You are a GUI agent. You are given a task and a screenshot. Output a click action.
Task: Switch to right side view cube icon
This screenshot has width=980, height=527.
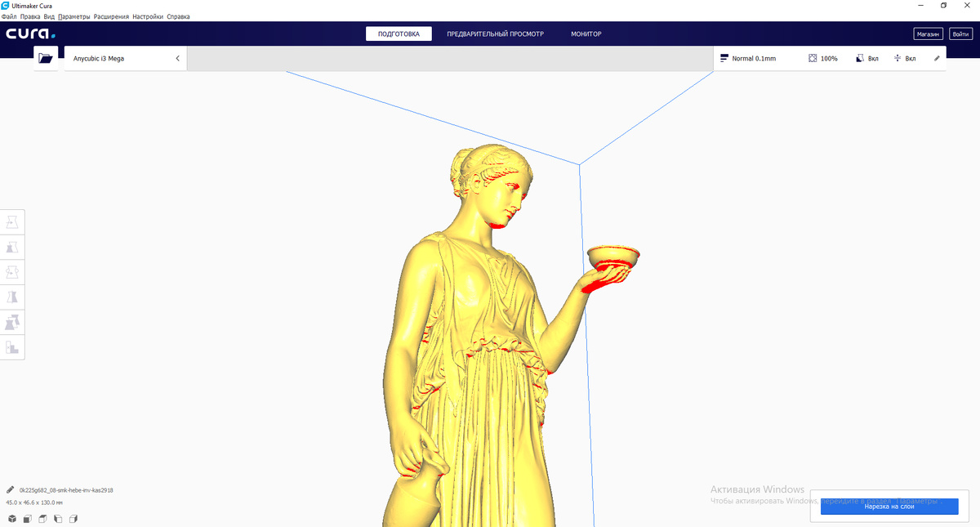tap(73, 519)
